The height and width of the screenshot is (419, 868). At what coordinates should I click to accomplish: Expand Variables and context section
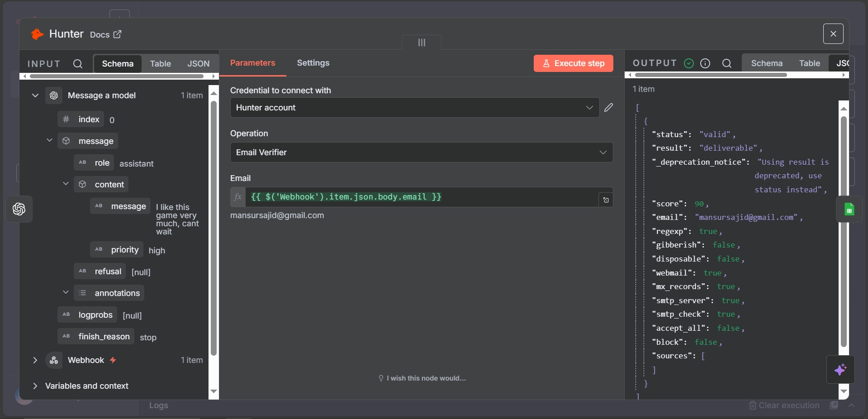coord(35,386)
